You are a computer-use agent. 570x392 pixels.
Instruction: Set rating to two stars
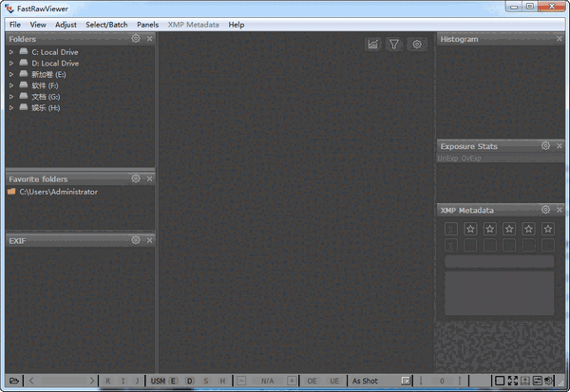click(489, 229)
